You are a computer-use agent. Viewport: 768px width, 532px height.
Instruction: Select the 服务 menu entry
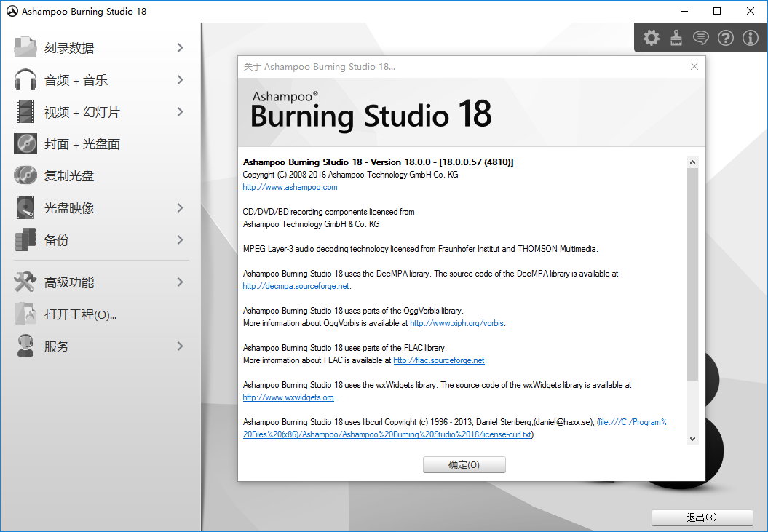click(100, 346)
